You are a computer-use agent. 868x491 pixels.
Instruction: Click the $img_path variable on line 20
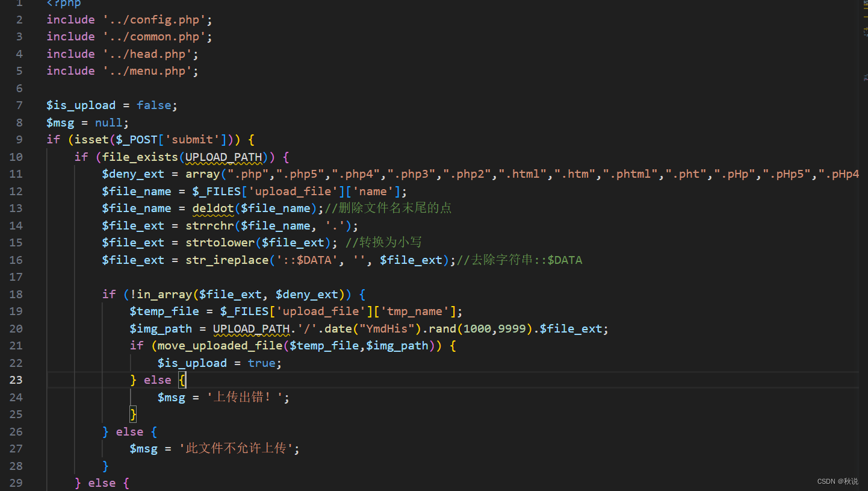(x=161, y=329)
